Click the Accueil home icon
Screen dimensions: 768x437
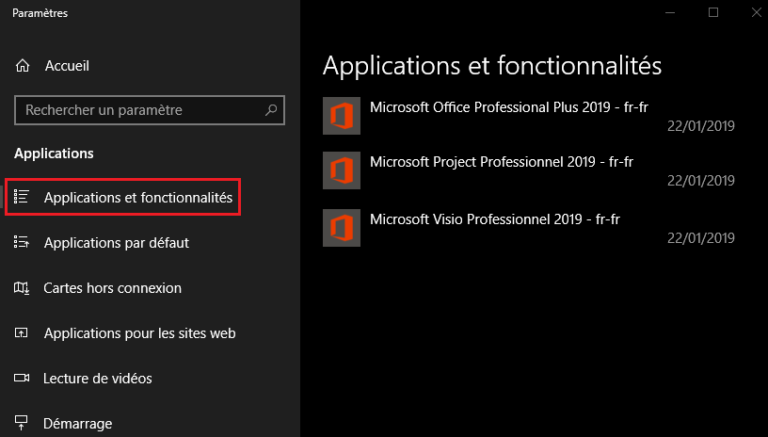click(23, 66)
